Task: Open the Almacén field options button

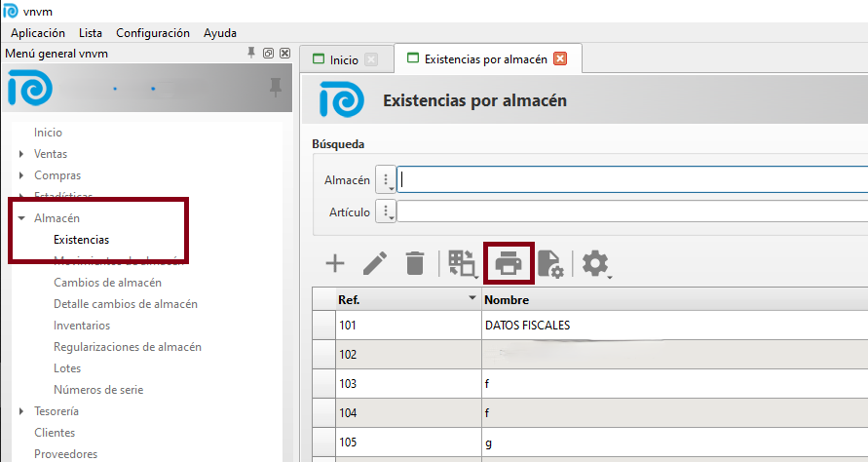Action: pos(386,179)
